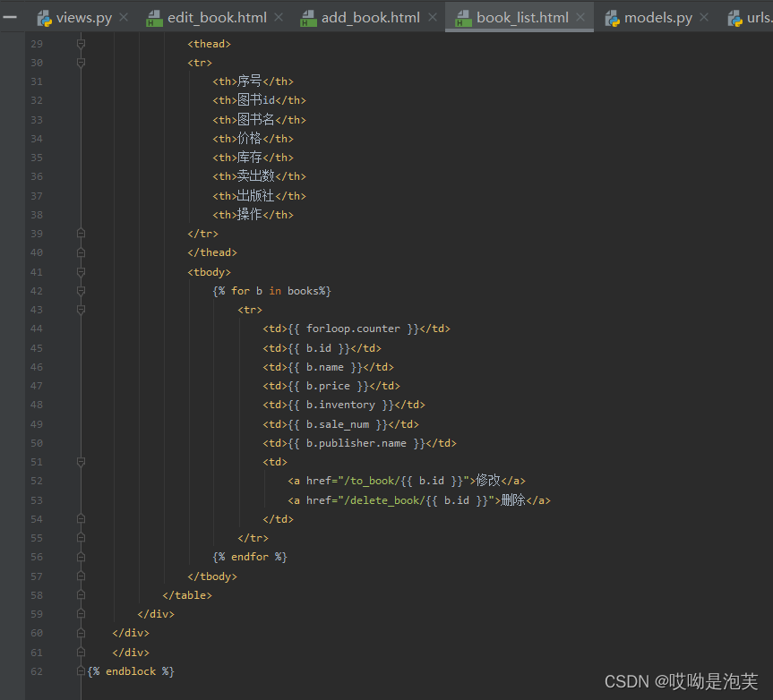Click line number 52 in gutter
The height and width of the screenshot is (700, 773).
pyautogui.click(x=37, y=481)
